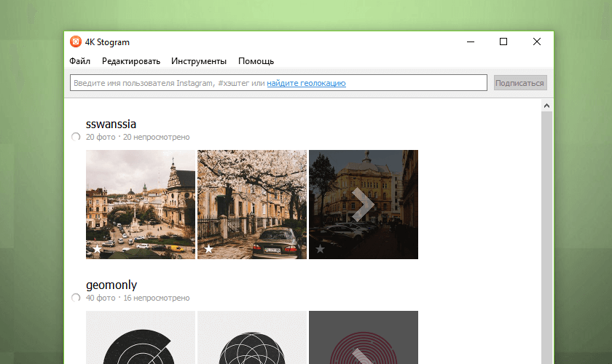Screen dimensions: 612x364
Task: Expand more sswanssia photos with chevron
Action: [x=363, y=205]
